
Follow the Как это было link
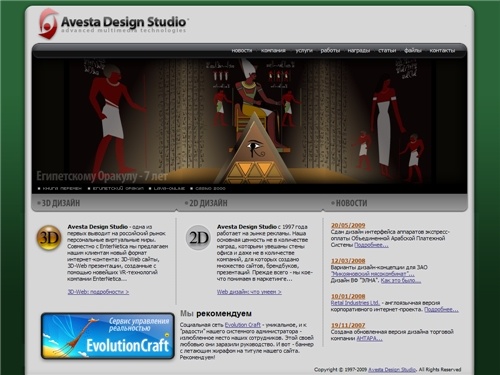click(x=401, y=280)
